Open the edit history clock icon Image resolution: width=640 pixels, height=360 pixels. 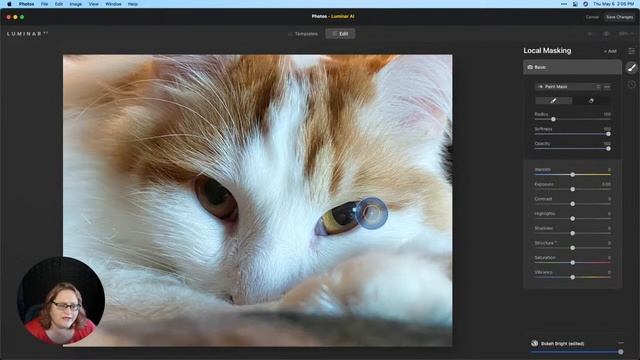631,84
